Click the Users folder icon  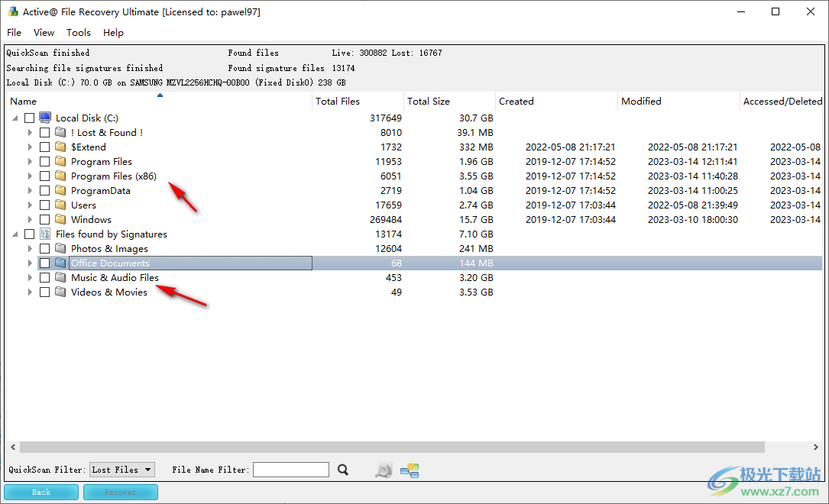click(61, 205)
